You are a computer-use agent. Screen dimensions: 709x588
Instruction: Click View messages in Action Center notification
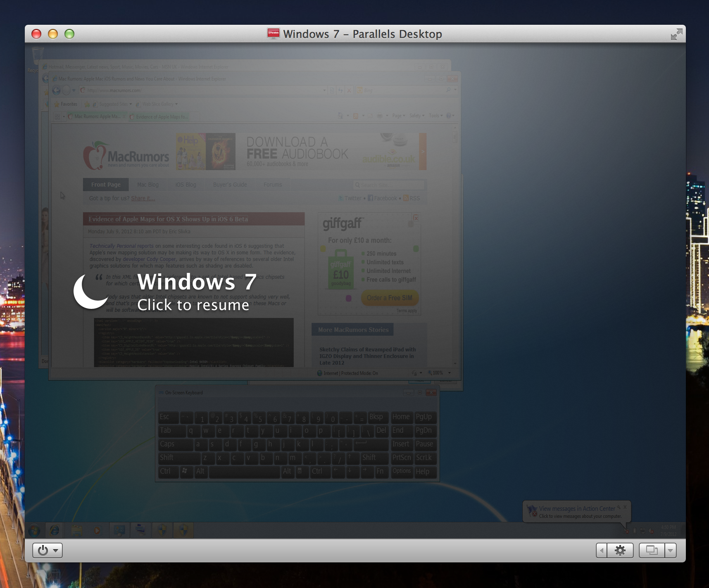click(x=577, y=512)
